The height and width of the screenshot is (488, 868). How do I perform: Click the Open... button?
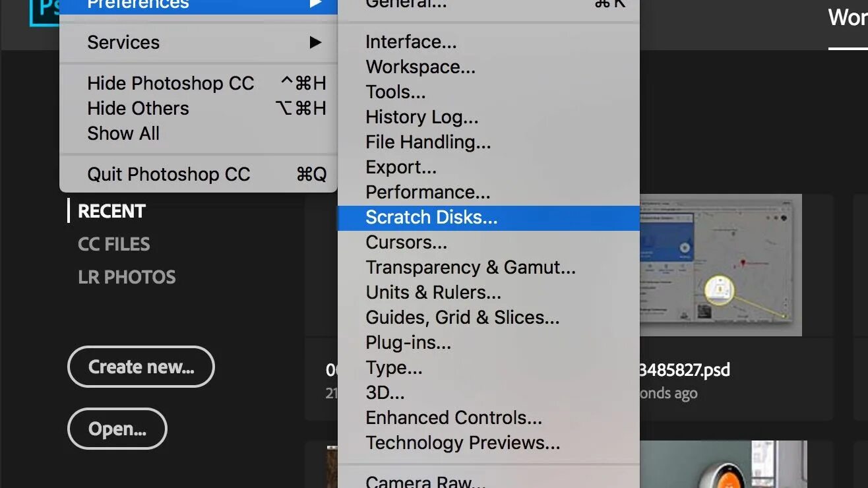click(117, 429)
